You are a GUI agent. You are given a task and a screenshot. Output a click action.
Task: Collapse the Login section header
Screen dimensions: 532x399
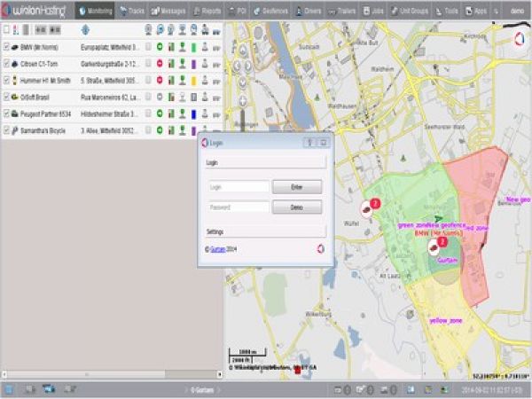pos(265,163)
